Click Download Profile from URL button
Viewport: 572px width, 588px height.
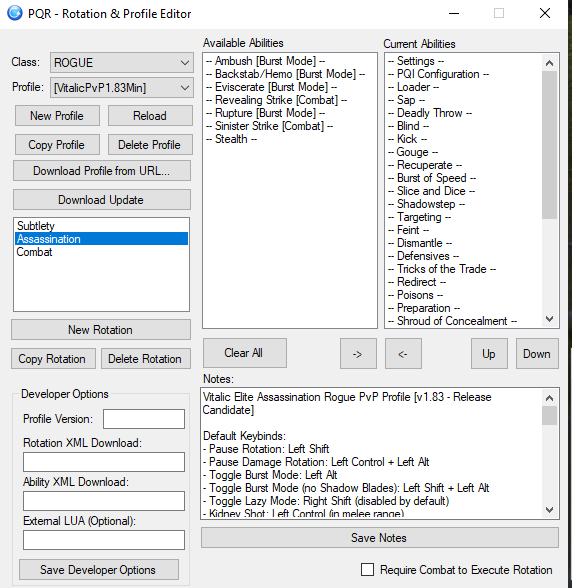pos(102,171)
